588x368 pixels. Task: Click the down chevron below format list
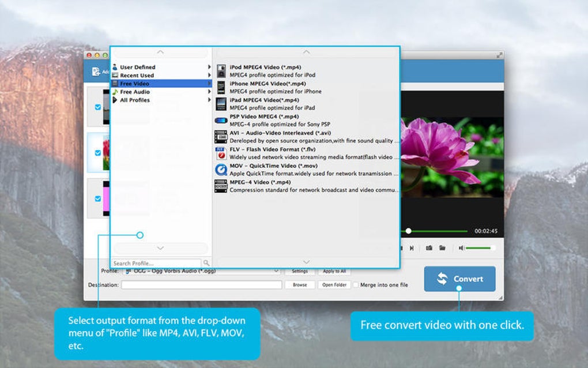tap(306, 262)
